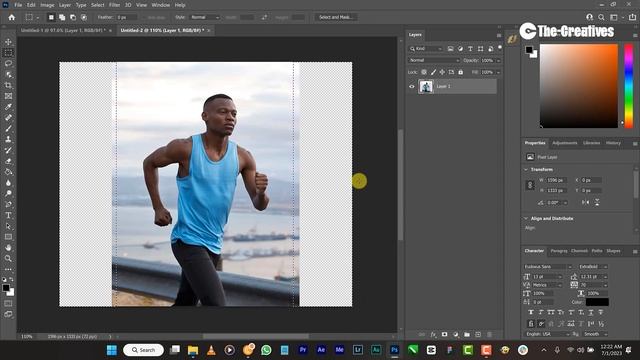Select the Clone Stamp tool

click(x=8, y=139)
